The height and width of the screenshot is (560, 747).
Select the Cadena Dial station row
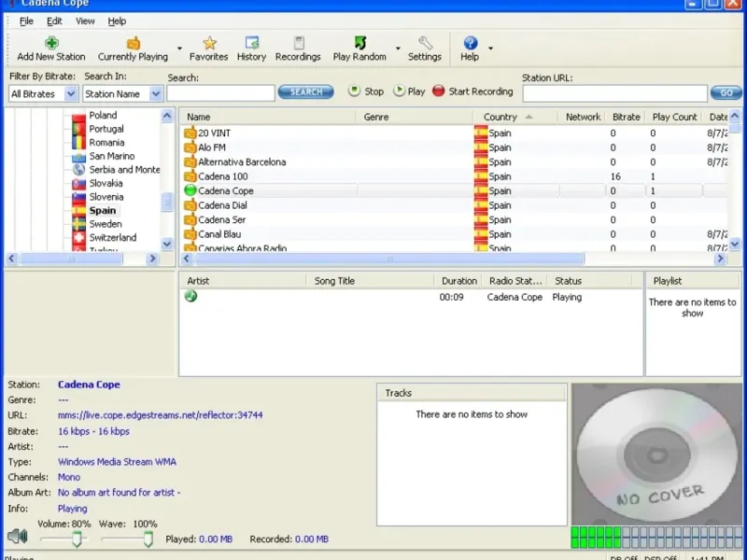pos(455,205)
